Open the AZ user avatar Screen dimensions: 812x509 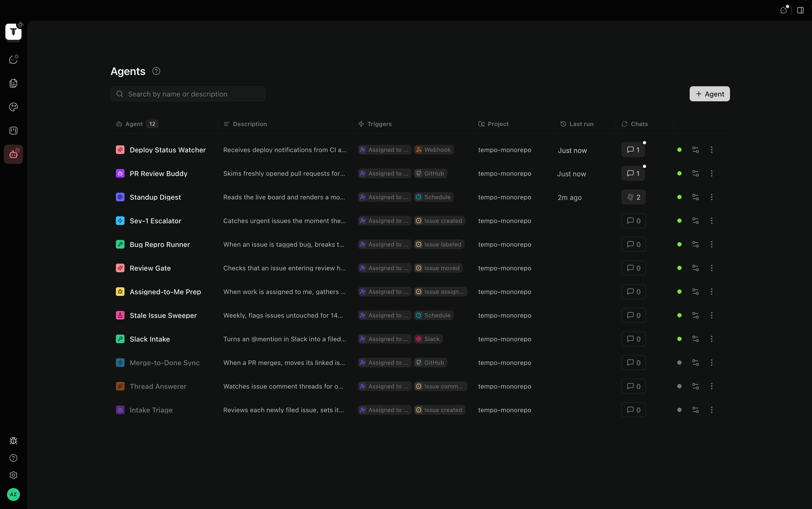[x=13, y=494]
